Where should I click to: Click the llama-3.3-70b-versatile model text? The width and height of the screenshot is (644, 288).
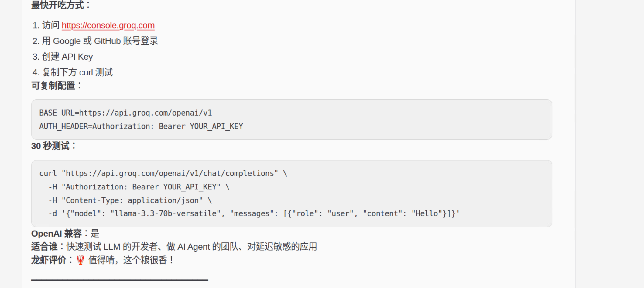(166, 213)
